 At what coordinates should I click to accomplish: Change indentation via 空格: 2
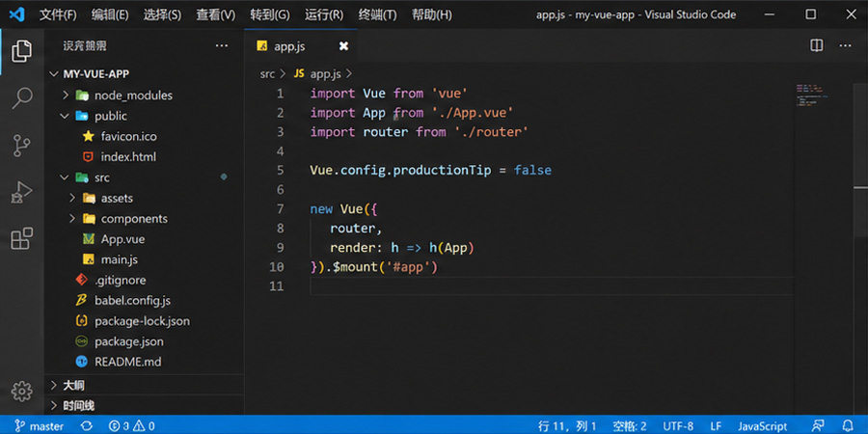point(630,425)
